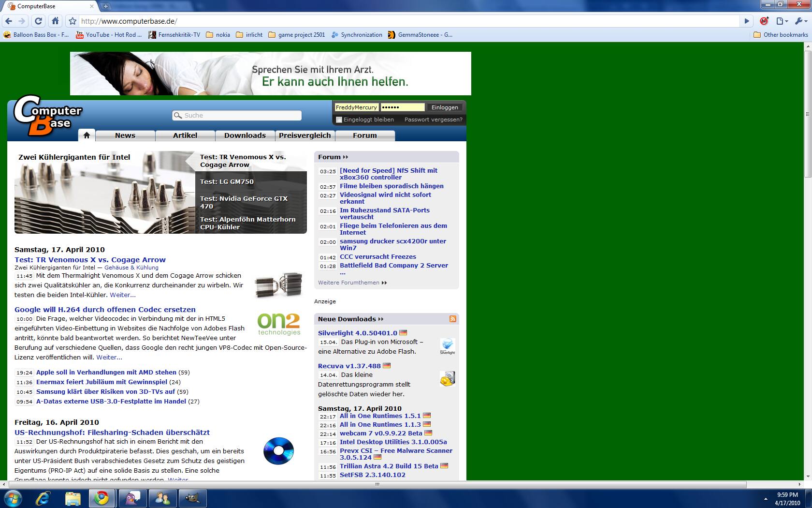812x508 pixels.
Task: Click the scroll down arrow of vertical scrollbar
Action: tap(807, 476)
